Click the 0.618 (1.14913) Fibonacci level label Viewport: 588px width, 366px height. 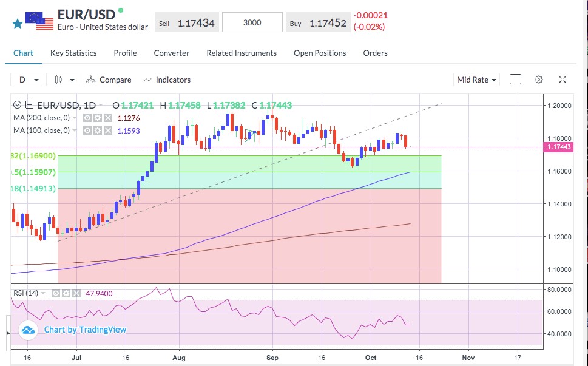(x=33, y=188)
